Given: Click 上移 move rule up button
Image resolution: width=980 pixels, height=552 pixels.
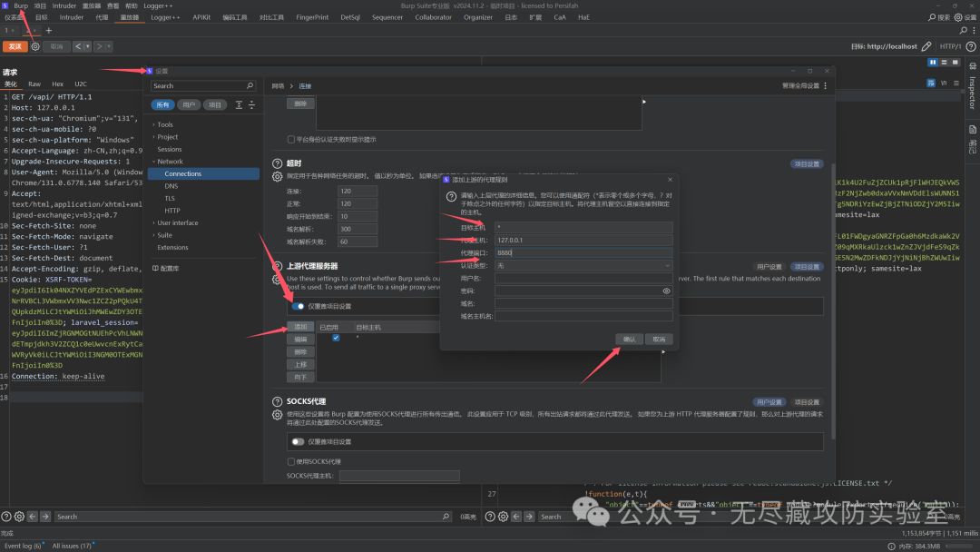Looking at the screenshot, I should pos(300,364).
